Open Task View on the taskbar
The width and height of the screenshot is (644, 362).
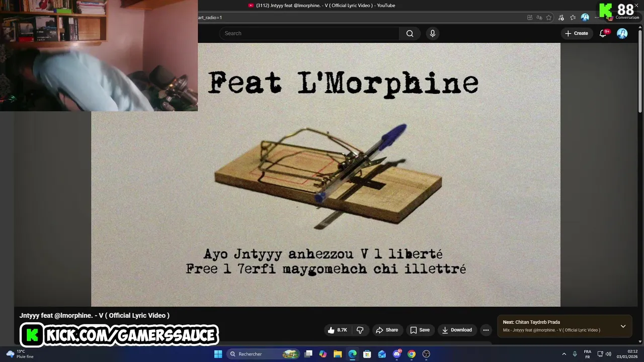[308, 354]
